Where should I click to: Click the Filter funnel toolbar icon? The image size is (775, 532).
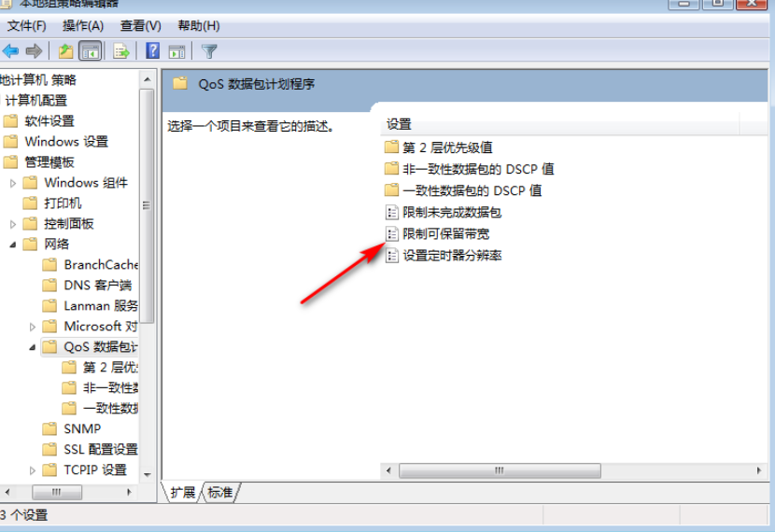pos(209,51)
